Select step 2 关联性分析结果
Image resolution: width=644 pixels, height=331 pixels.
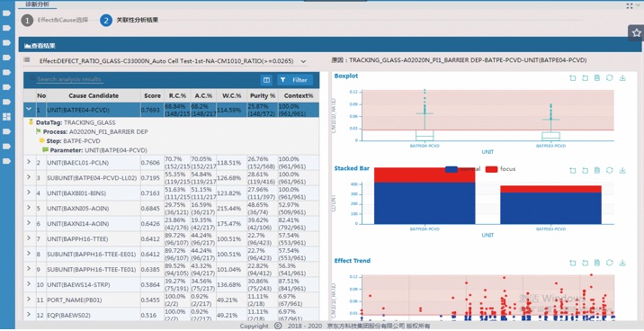coord(130,20)
